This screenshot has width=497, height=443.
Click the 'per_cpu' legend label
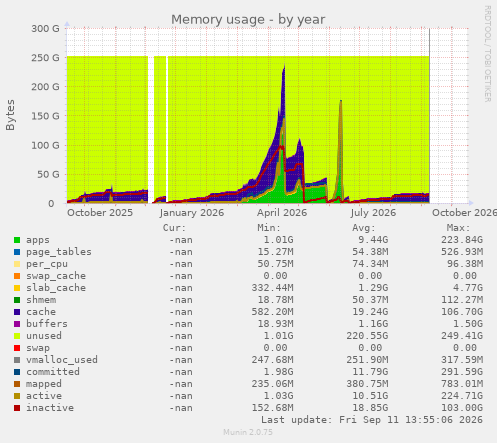tap(47, 264)
